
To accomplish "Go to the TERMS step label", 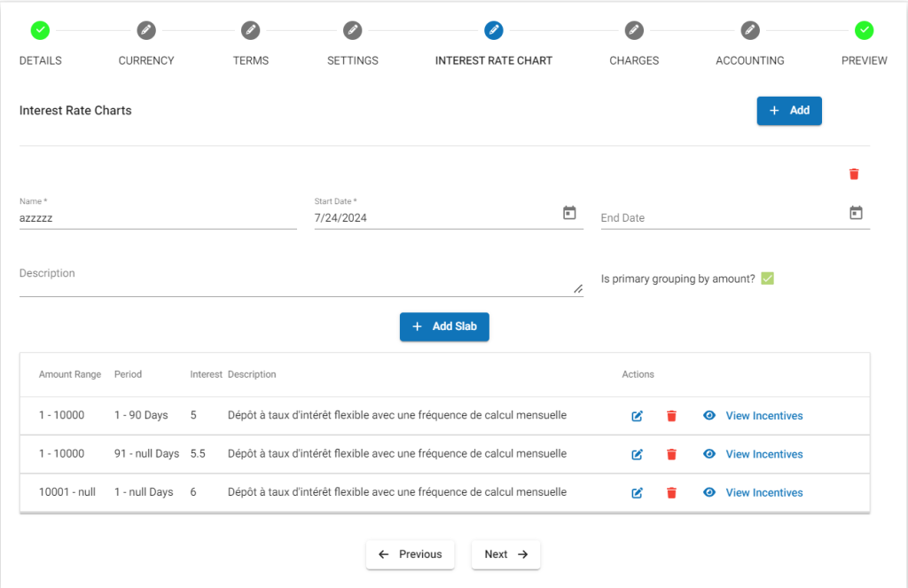I will click(251, 60).
